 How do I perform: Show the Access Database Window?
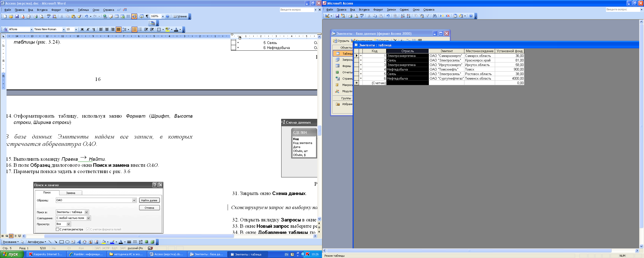pyautogui.click(x=455, y=16)
